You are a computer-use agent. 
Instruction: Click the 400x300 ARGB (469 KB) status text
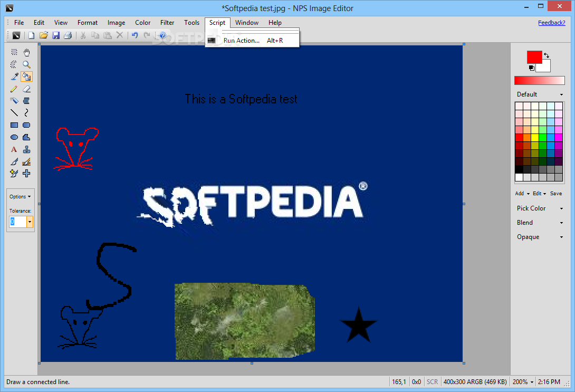click(475, 382)
